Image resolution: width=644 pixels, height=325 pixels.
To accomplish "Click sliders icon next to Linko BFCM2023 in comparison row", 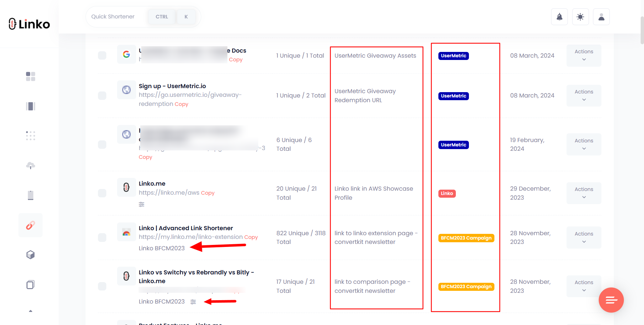I will (193, 302).
